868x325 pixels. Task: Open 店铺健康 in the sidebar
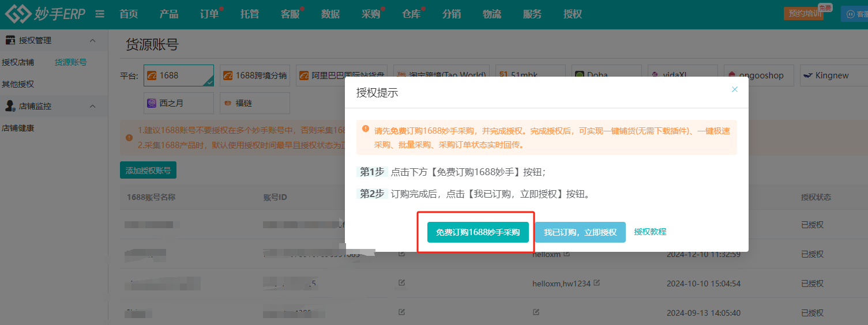pos(18,128)
